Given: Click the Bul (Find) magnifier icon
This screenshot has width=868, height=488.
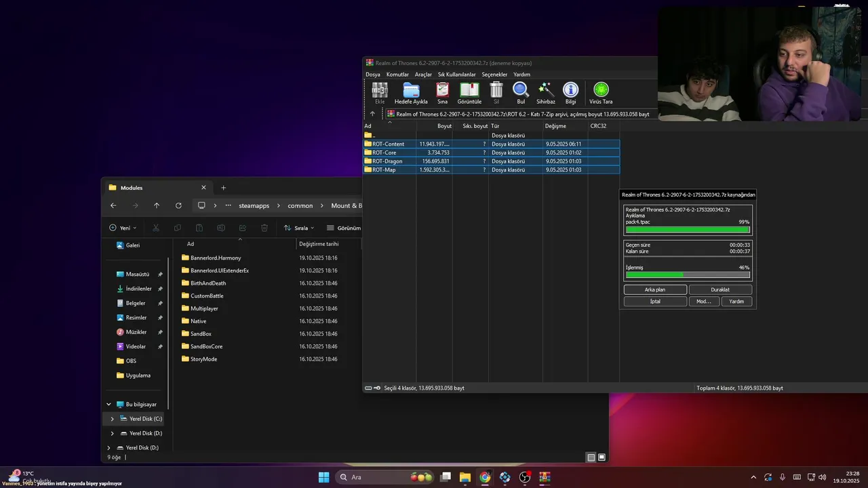Looking at the screenshot, I should [521, 93].
